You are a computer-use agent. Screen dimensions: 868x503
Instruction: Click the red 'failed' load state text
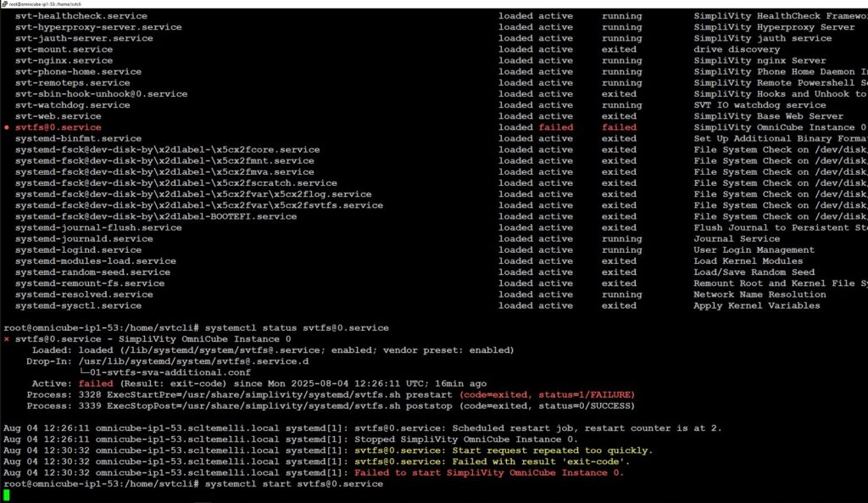(555, 127)
